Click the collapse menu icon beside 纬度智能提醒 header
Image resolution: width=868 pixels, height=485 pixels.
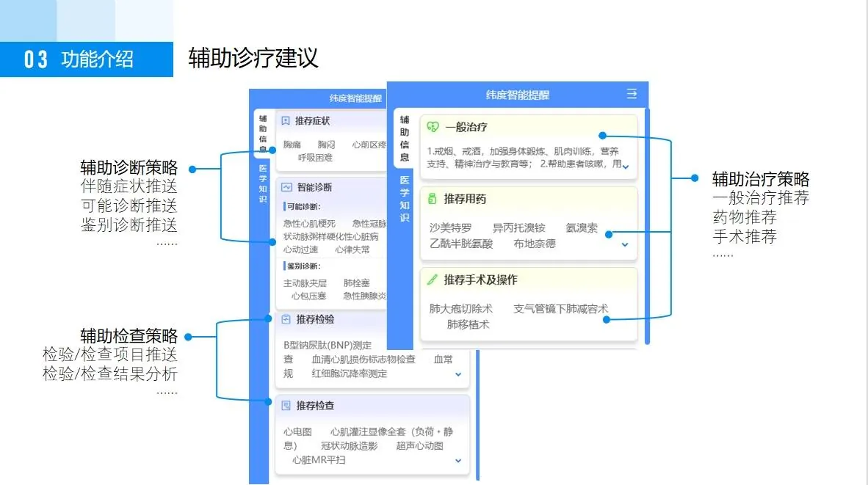(632, 94)
